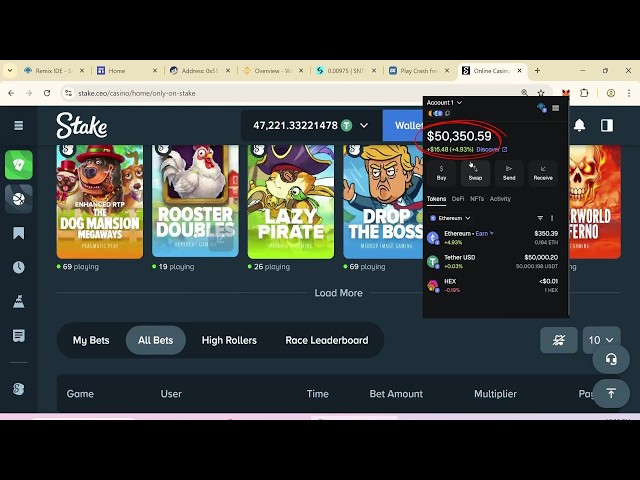
Task: Open the balance currency dropdown chevron
Action: click(x=364, y=126)
